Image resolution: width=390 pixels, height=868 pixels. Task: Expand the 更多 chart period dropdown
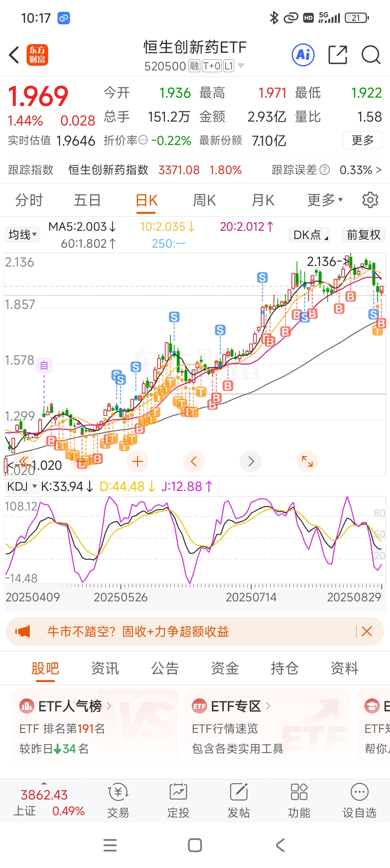[x=325, y=200]
